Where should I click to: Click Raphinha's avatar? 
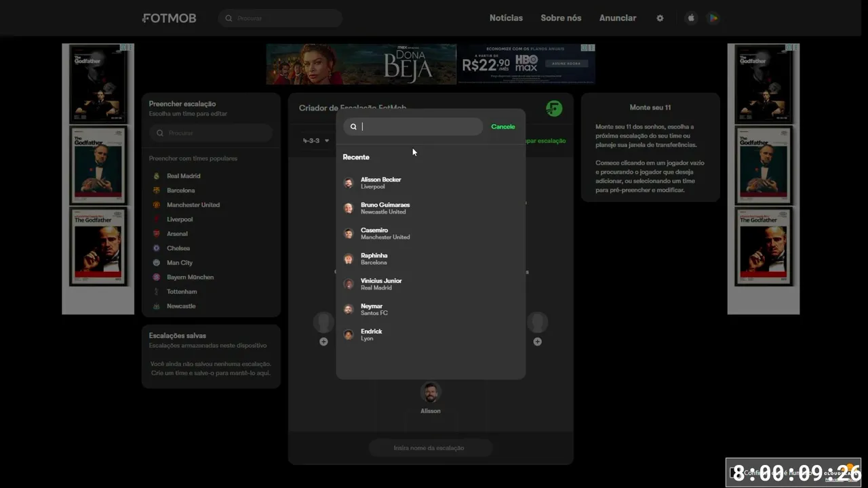[x=349, y=259]
